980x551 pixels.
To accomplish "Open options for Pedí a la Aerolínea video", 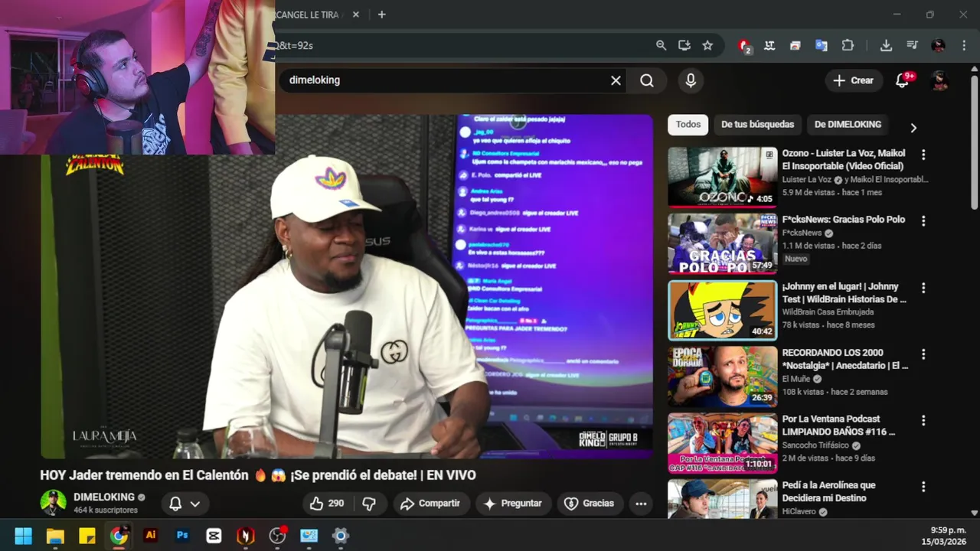I will [x=923, y=487].
